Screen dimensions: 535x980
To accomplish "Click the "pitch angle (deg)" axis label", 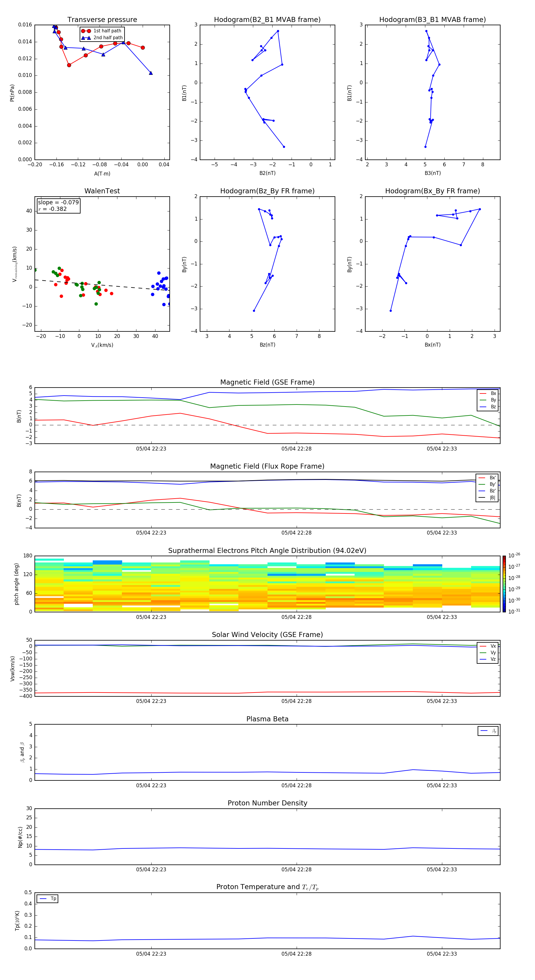I will point(16,584).
